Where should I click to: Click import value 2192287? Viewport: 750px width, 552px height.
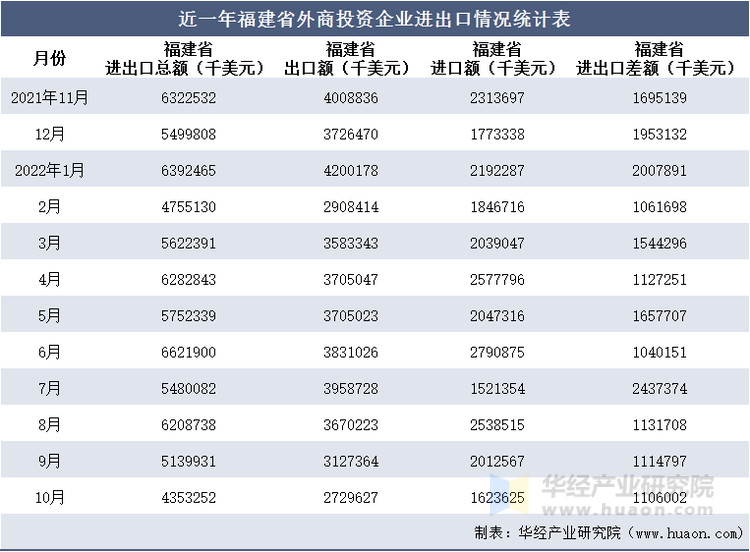pos(497,171)
